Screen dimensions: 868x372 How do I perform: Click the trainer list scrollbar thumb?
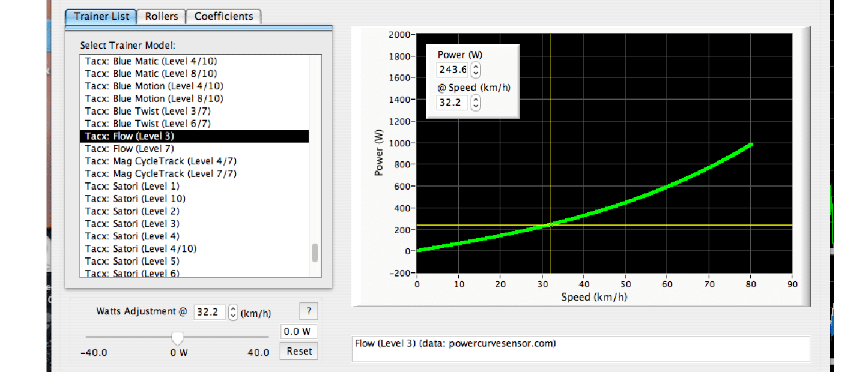(315, 253)
